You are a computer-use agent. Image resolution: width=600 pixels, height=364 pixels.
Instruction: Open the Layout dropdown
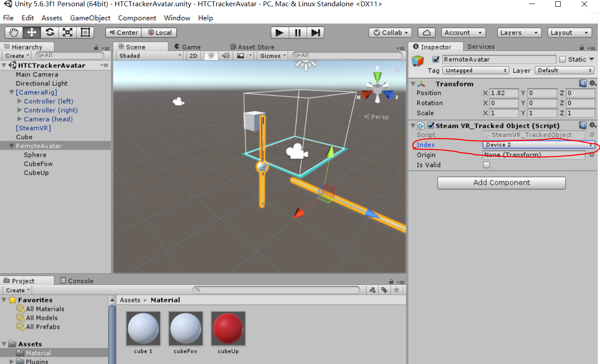pos(570,33)
